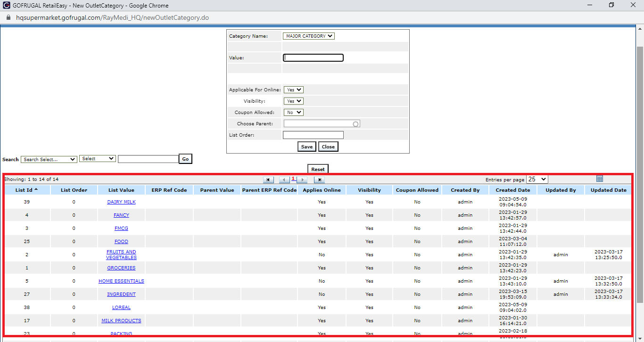
Task: Open the FANCY list value link
Action: pyautogui.click(x=121, y=215)
